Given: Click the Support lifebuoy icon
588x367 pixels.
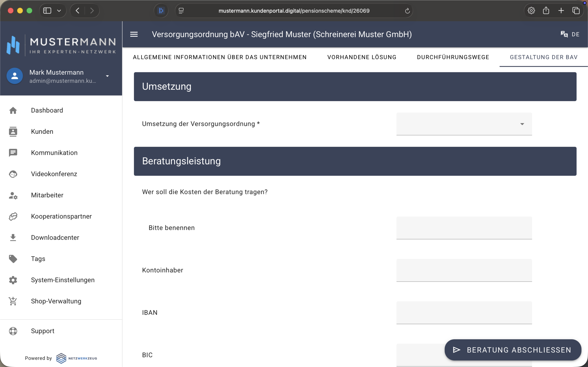Looking at the screenshot, I should tap(13, 331).
